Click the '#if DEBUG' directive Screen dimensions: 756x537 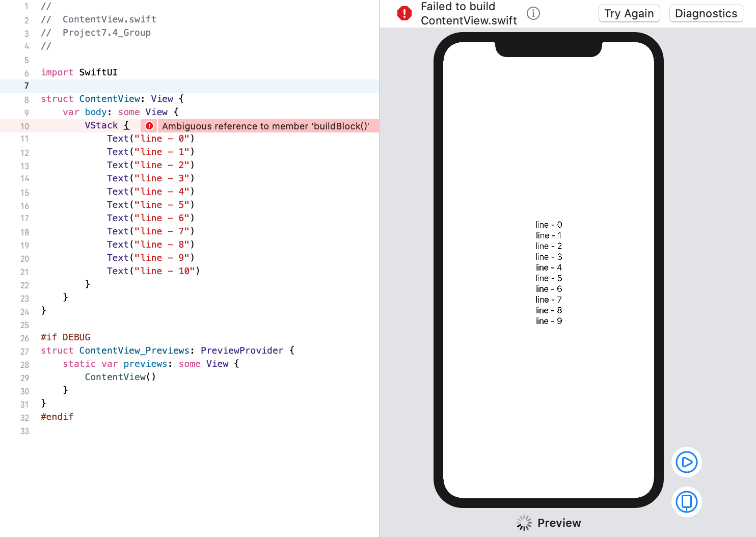[65, 337]
